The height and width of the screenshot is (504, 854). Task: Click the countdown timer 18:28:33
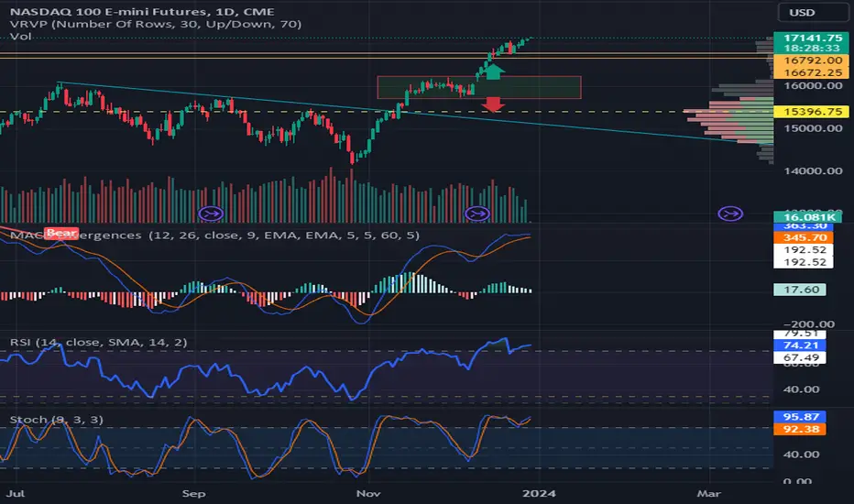[x=812, y=49]
